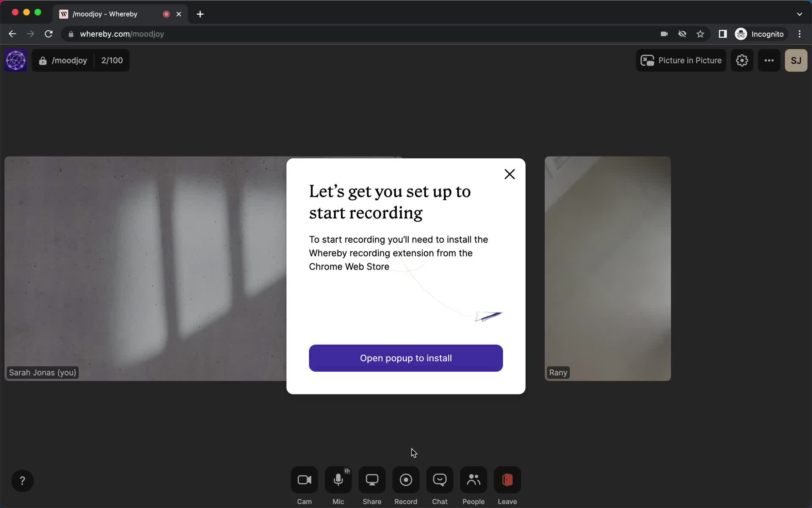Open the People list
Screen dimensions: 812x508
(473, 480)
